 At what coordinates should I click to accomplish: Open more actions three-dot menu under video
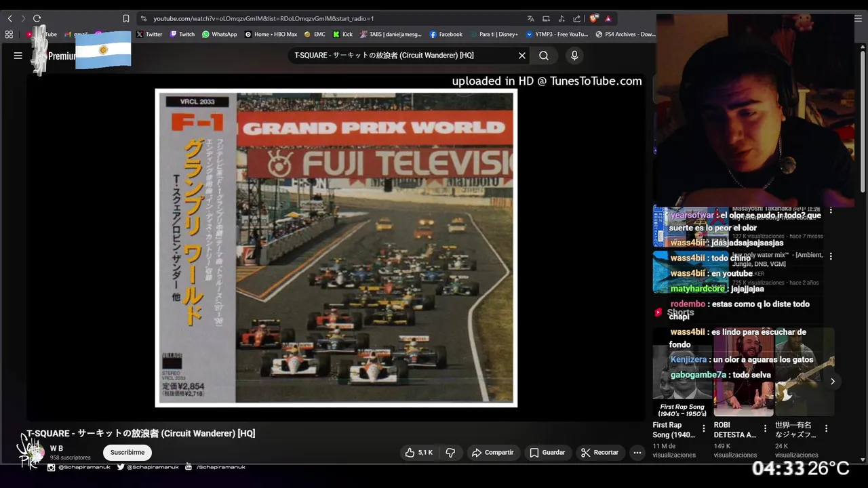637,452
